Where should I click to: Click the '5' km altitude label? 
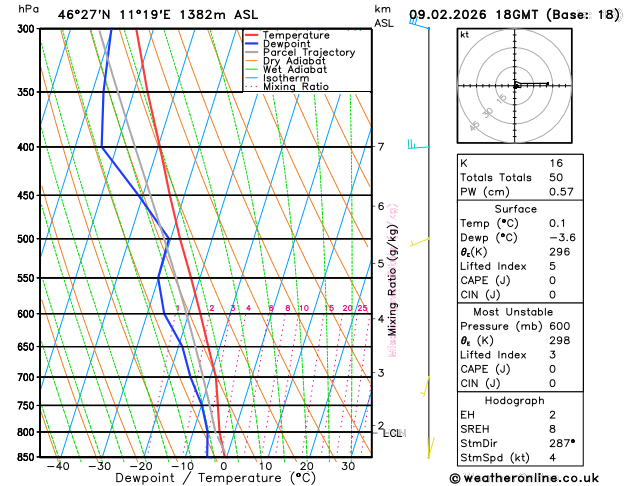(x=381, y=263)
